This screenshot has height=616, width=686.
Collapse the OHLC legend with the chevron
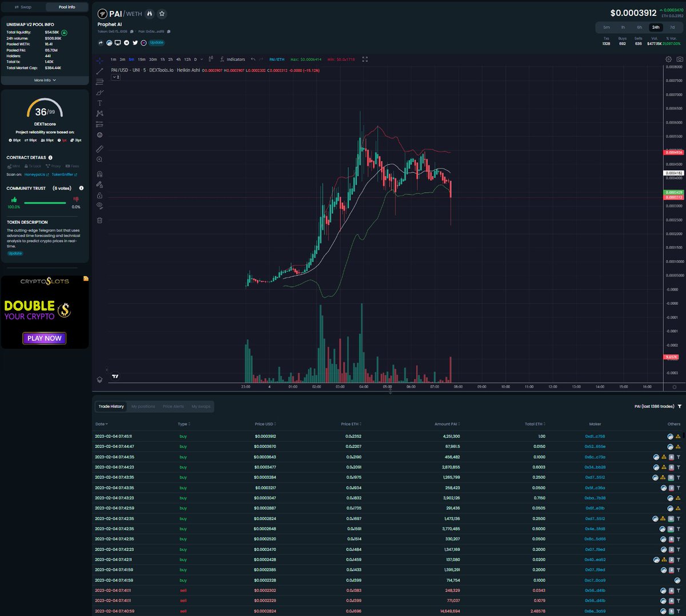(x=115, y=77)
